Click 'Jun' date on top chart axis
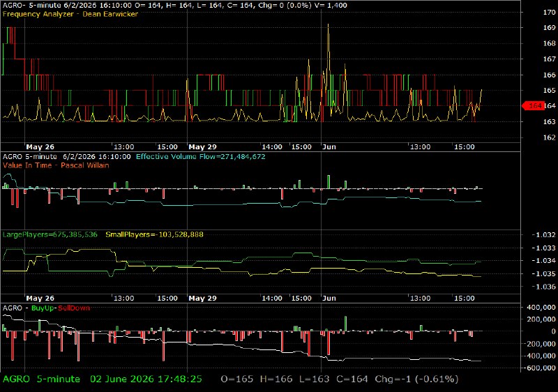The height and width of the screenshot is (392, 558). click(329, 147)
